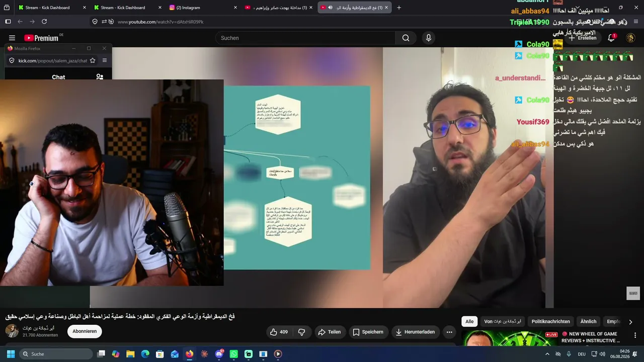This screenshot has height=362, width=644.
Task: Open Discord from the taskbar
Action: pos(219,354)
